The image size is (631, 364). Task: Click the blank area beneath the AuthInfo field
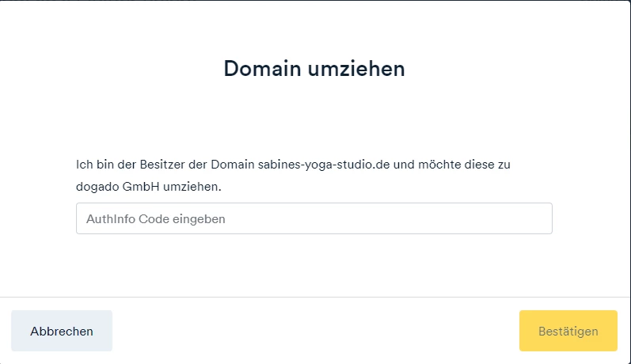coord(314,264)
